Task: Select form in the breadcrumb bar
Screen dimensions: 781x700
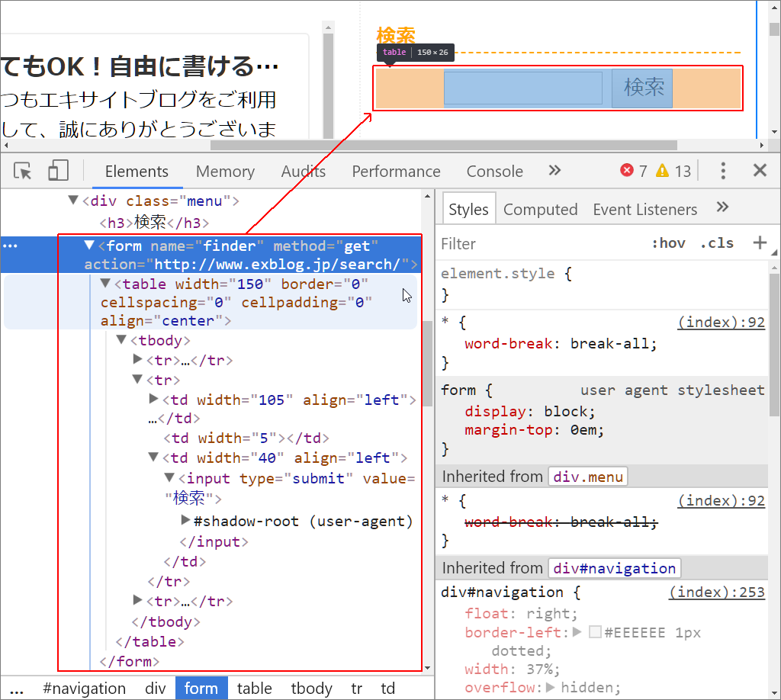Action: point(201,689)
